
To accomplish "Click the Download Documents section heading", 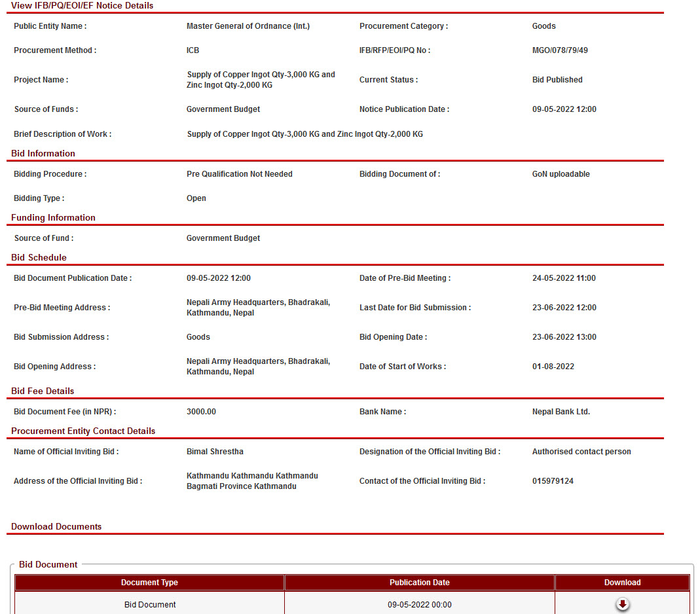I will 56,526.
